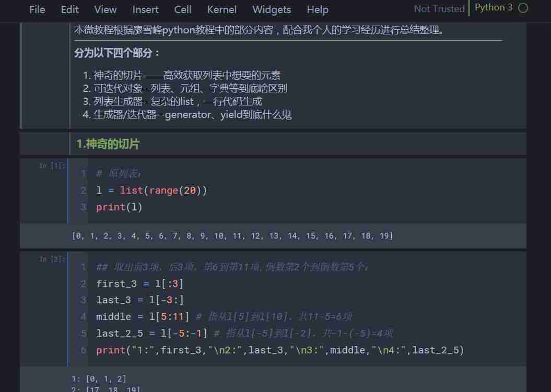
Task: Click list item '2. 可迭代对象'
Action: click(185, 88)
